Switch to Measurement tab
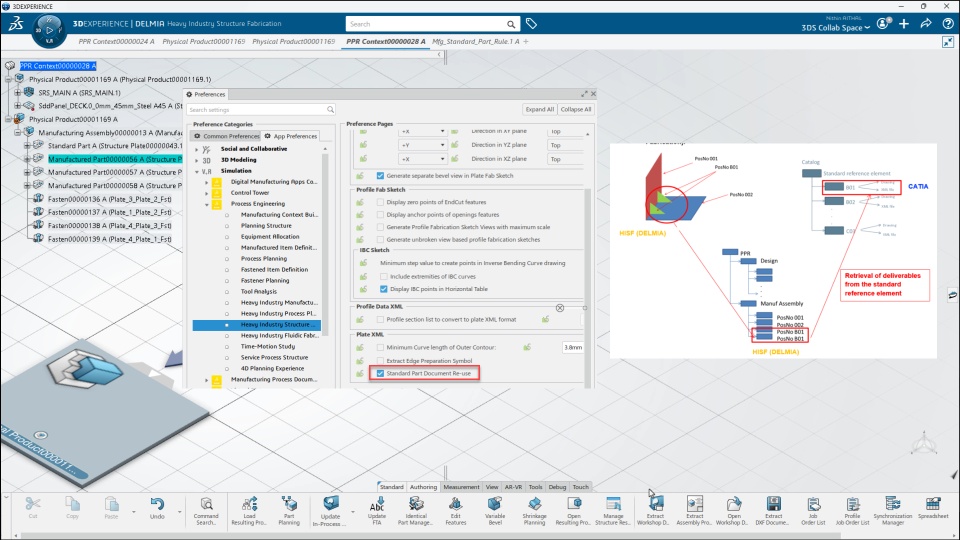The height and width of the screenshot is (540, 960). click(x=461, y=487)
